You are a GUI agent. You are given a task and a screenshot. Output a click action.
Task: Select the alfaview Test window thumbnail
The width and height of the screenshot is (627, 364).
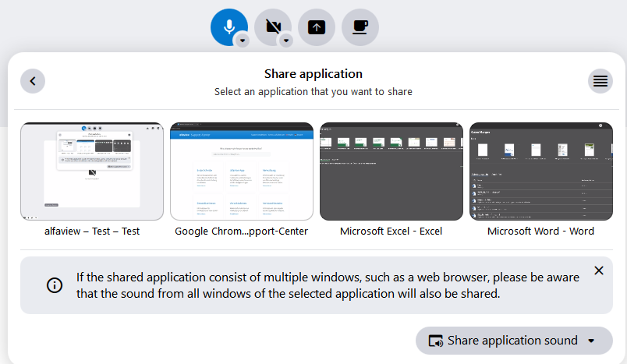tap(92, 171)
